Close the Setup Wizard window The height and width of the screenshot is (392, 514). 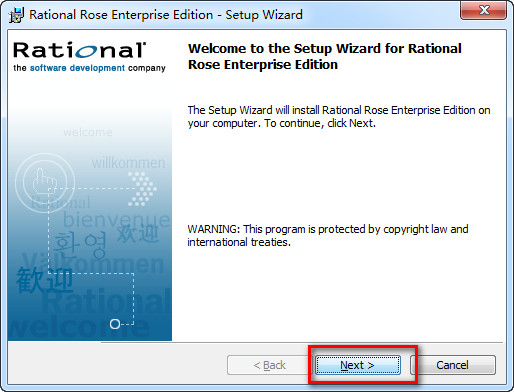coord(484,10)
